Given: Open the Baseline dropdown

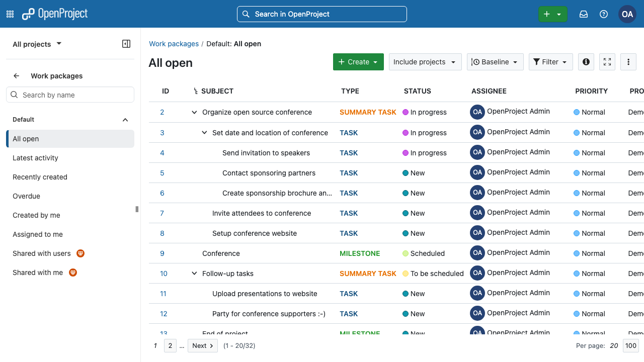Looking at the screenshot, I should click(496, 62).
